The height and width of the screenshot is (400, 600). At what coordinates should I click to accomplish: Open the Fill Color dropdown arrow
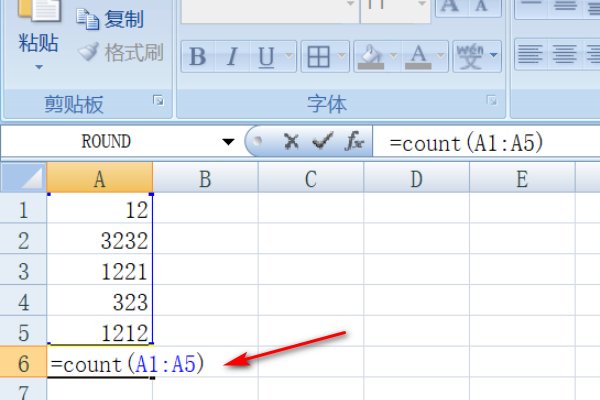[x=393, y=56]
